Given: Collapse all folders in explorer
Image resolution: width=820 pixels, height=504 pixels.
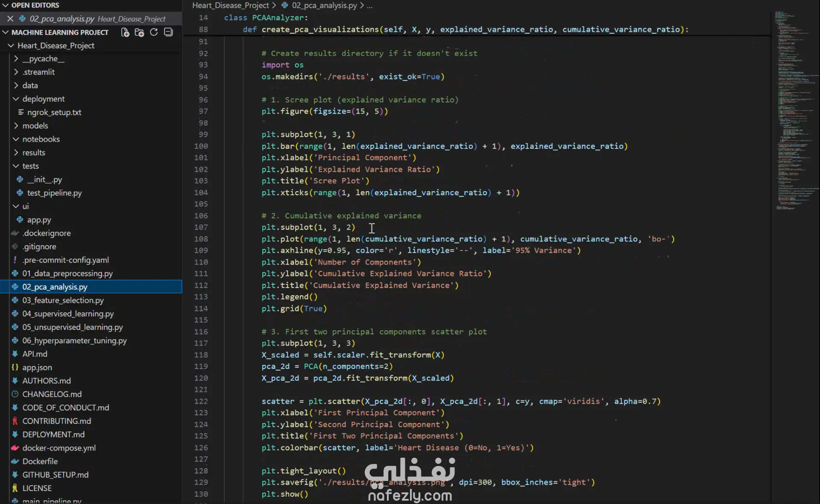Looking at the screenshot, I should click(168, 32).
